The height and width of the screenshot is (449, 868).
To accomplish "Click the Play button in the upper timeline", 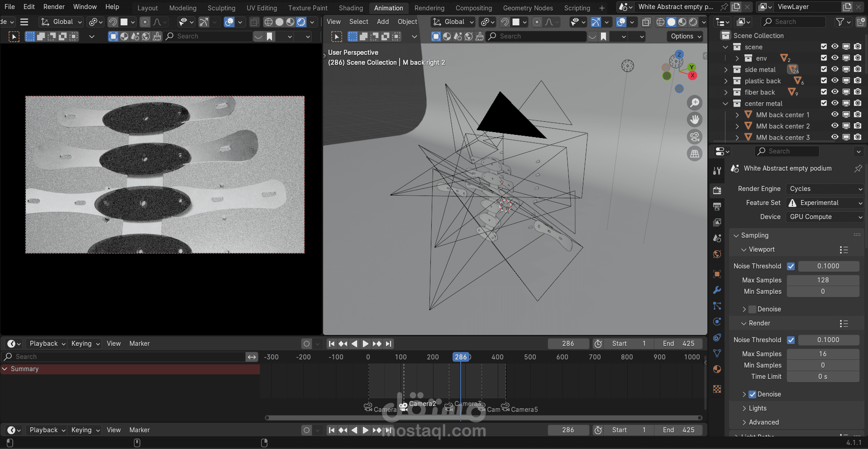I will pos(366,344).
